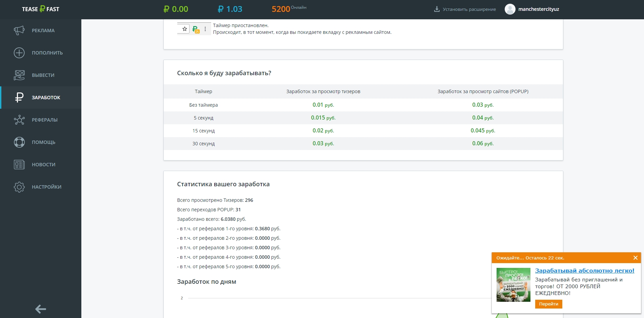644x318 pixels.
Task: Click the gear Настройки icon
Action: pyautogui.click(x=19, y=187)
